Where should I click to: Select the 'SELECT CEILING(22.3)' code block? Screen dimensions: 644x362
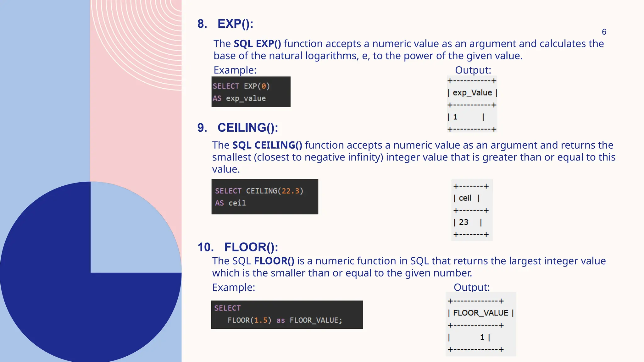point(265,197)
